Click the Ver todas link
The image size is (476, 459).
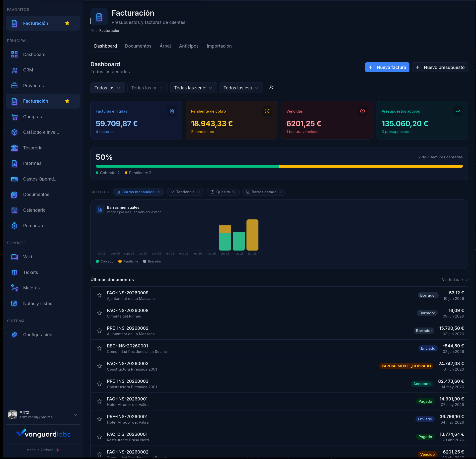(455, 280)
